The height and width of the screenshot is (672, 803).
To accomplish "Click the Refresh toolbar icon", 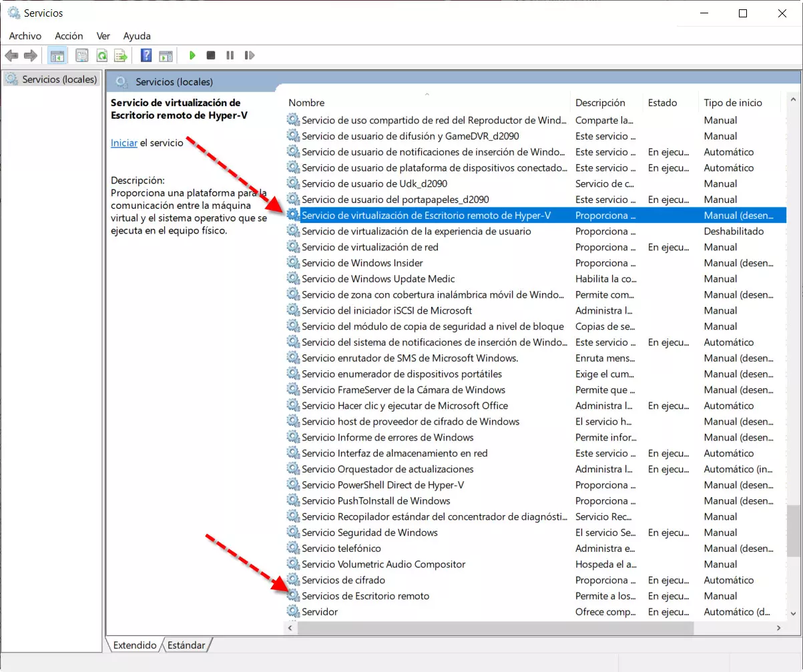I will pos(101,55).
